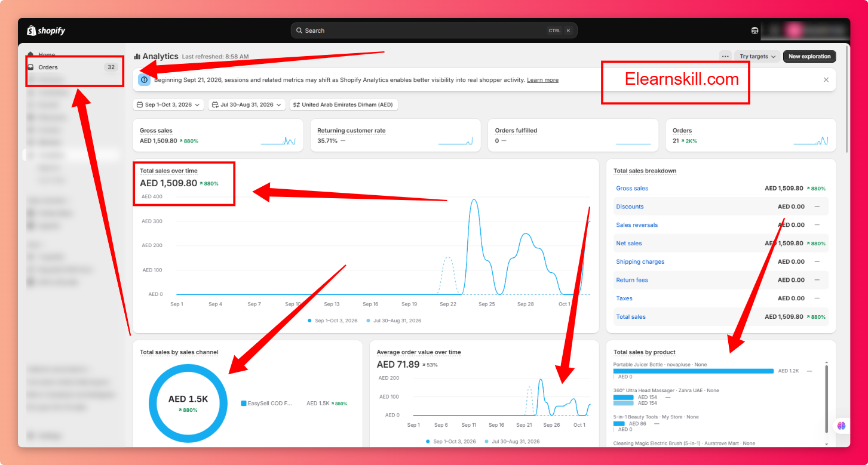
Task: Click the blue info icon in the banner
Action: [144, 79]
